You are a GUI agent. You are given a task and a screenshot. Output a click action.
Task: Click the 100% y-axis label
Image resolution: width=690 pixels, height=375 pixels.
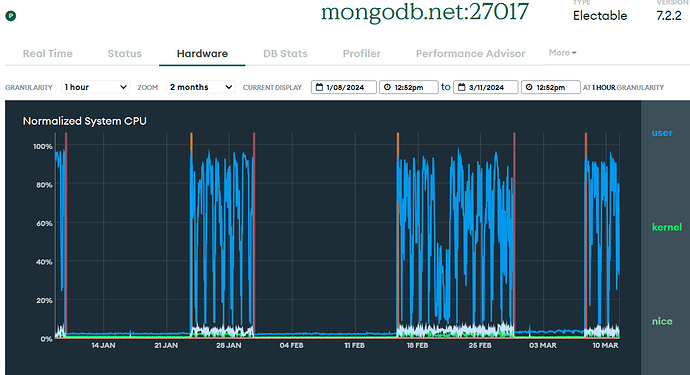click(x=43, y=146)
